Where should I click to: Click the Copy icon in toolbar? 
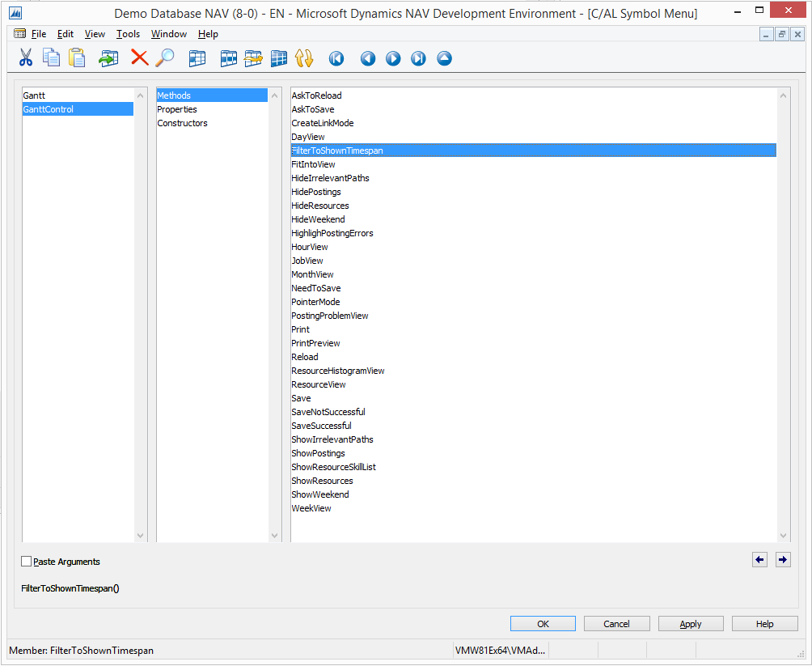[51, 57]
